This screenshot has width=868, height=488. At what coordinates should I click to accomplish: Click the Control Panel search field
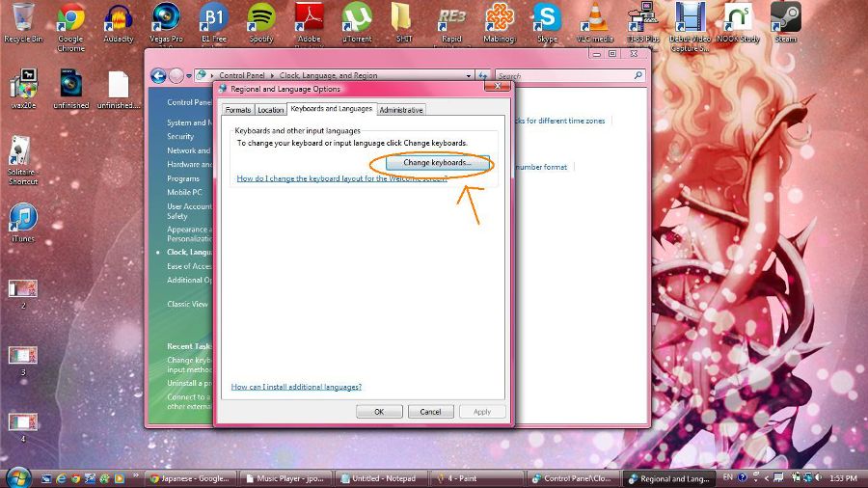564,75
